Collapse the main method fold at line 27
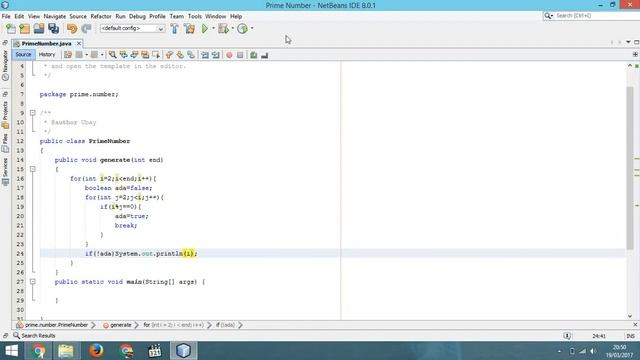This screenshot has height=360, width=640. point(33,282)
